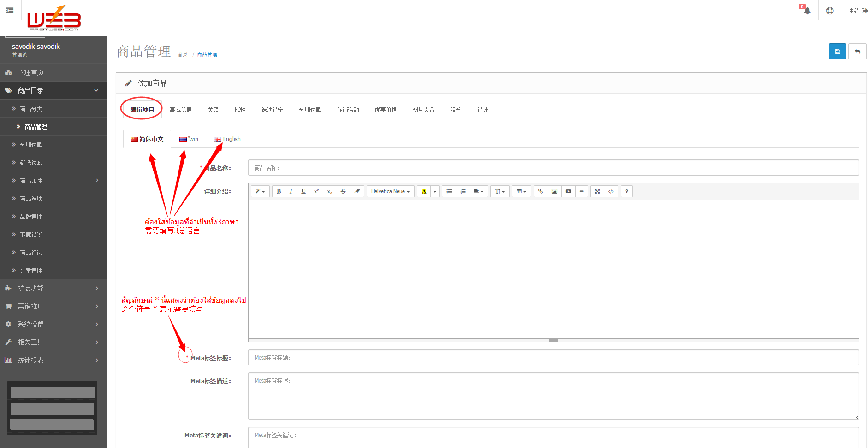Open the line height dropdown
This screenshot has width=868, height=448.
[x=500, y=191]
